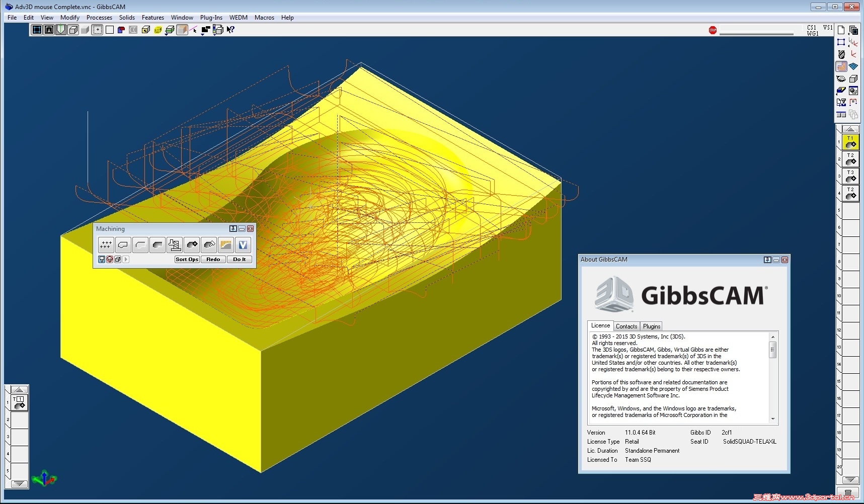
Task: Toggle blue tool icon in Machining palette
Action: pos(102,260)
